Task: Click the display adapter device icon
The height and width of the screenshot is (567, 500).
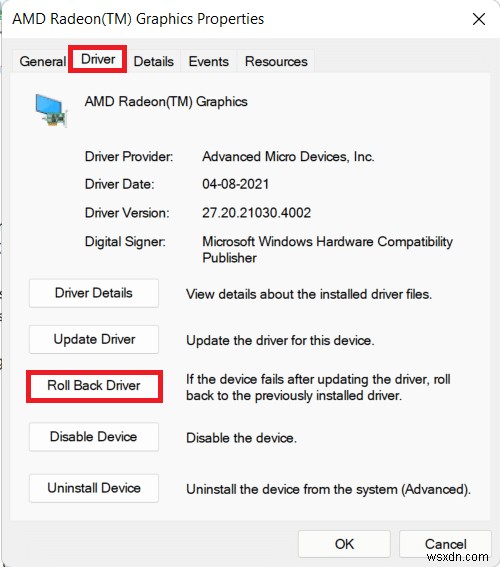Action: point(51,110)
